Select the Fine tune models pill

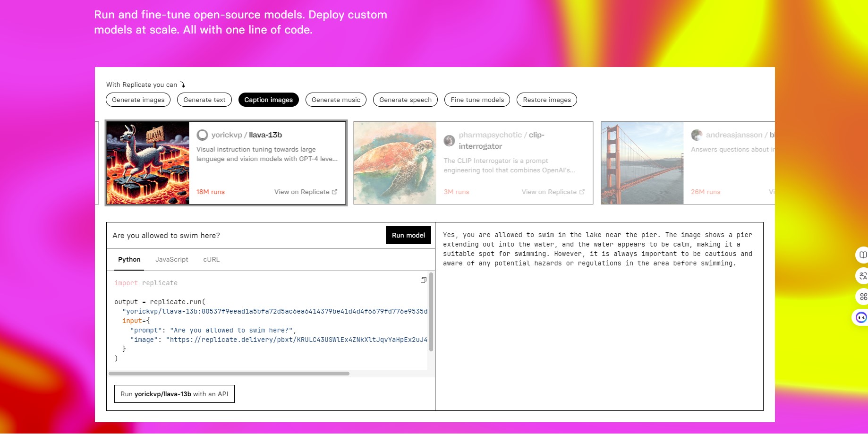pyautogui.click(x=477, y=100)
